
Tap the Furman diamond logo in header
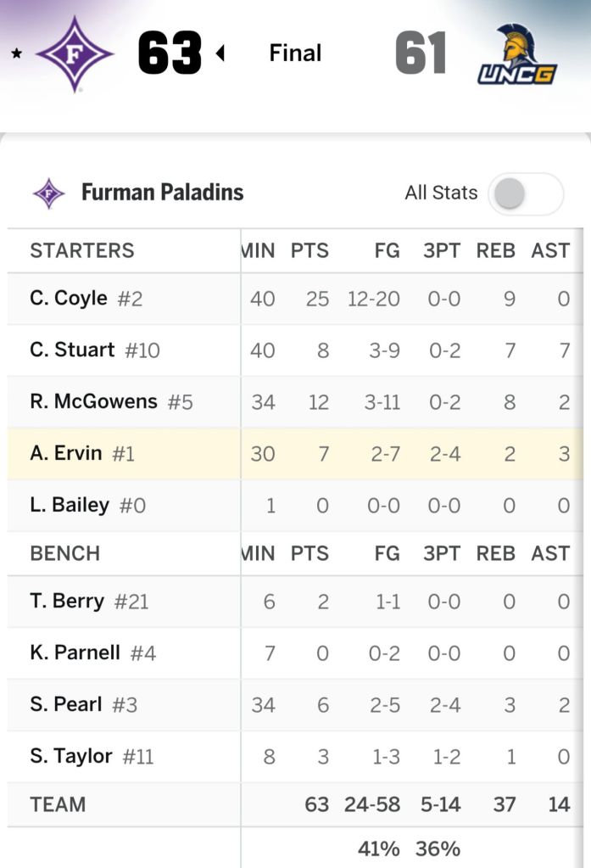pyautogui.click(x=74, y=53)
